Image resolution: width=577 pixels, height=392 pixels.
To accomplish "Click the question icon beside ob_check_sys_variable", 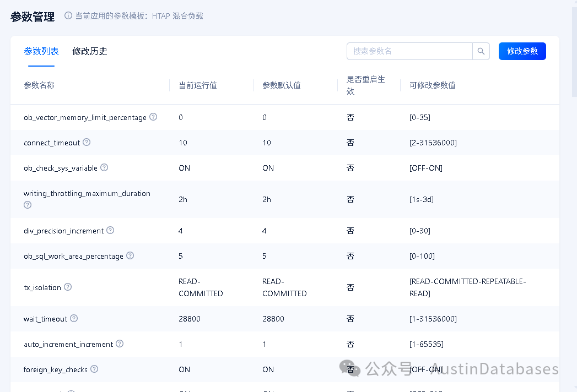I will pos(104,167).
